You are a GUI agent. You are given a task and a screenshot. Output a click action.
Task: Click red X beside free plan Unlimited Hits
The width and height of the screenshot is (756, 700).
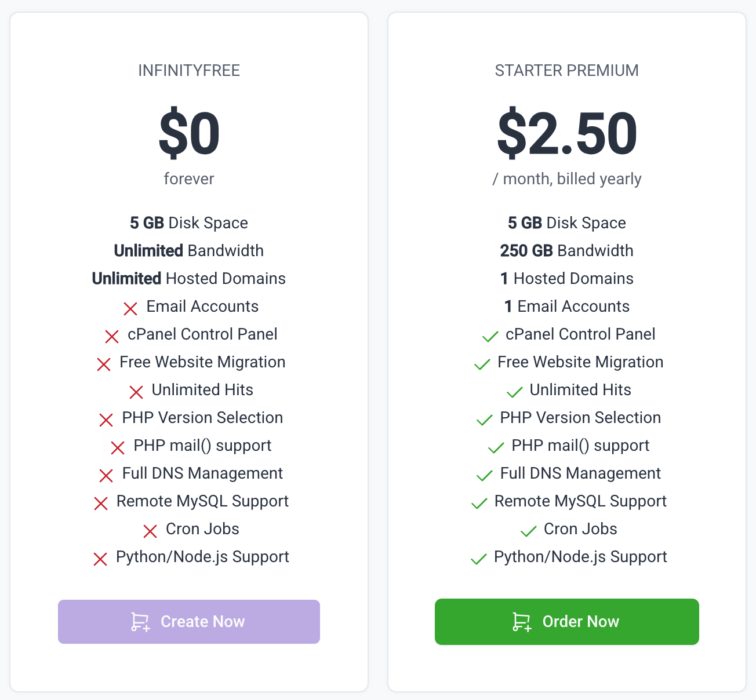[x=136, y=392]
